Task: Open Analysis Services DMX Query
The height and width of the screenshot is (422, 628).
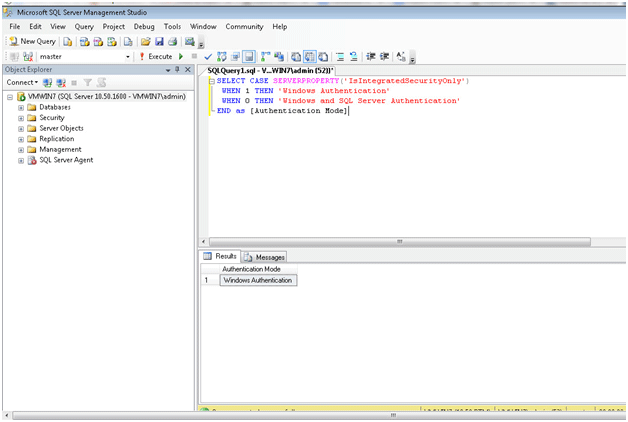Action: 98,42
